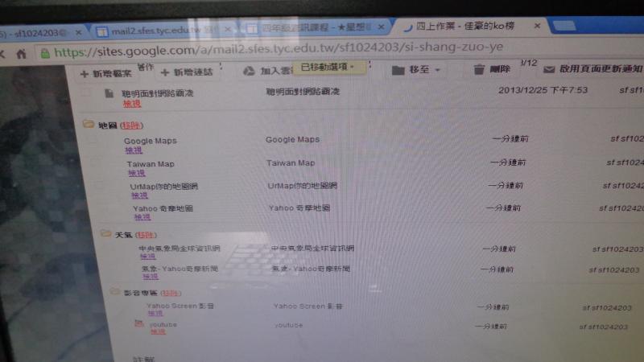
Task: Click 一分鐘前 timestamp in youtube row
Action: tap(491, 327)
